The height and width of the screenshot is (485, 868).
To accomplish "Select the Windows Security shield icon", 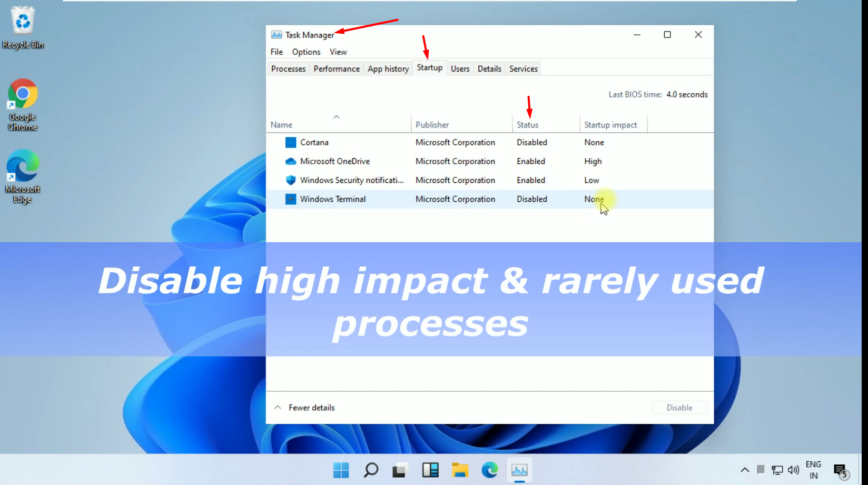I will tap(291, 180).
